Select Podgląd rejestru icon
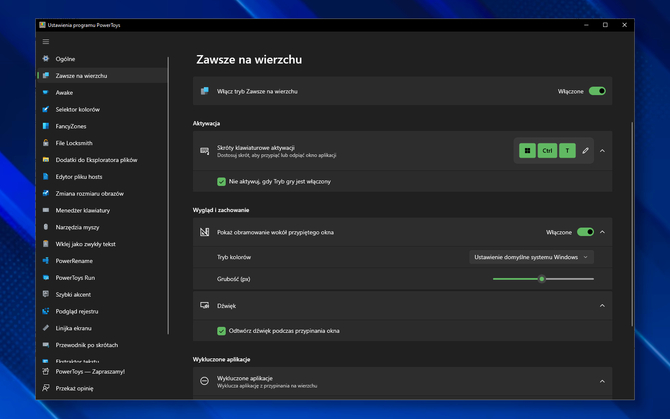Image resolution: width=670 pixels, height=419 pixels. click(x=46, y=311)
